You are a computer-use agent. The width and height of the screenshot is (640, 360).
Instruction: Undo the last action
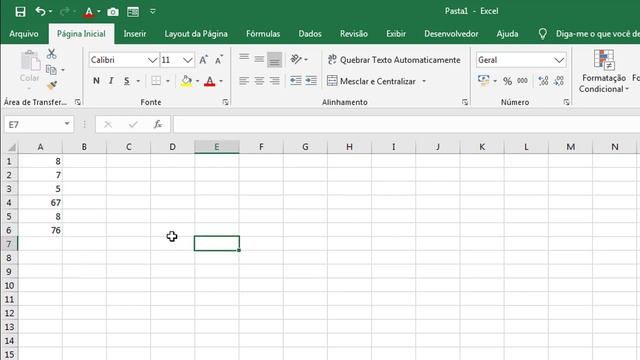tap(40, 11)
